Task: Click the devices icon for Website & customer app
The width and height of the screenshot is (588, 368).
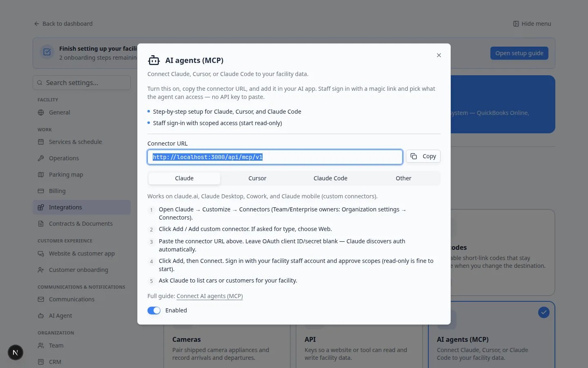Action: coord(41,254)
